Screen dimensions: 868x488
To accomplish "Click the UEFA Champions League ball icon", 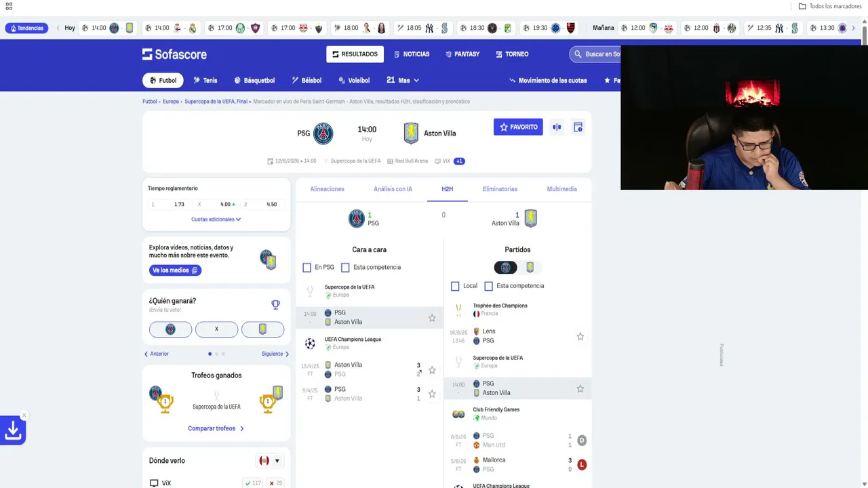I will tap(310, 344).
